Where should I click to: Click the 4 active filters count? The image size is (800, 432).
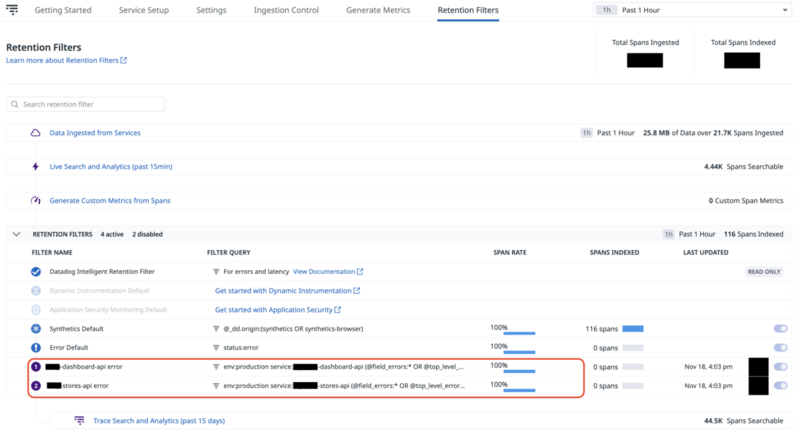[112, 234]
